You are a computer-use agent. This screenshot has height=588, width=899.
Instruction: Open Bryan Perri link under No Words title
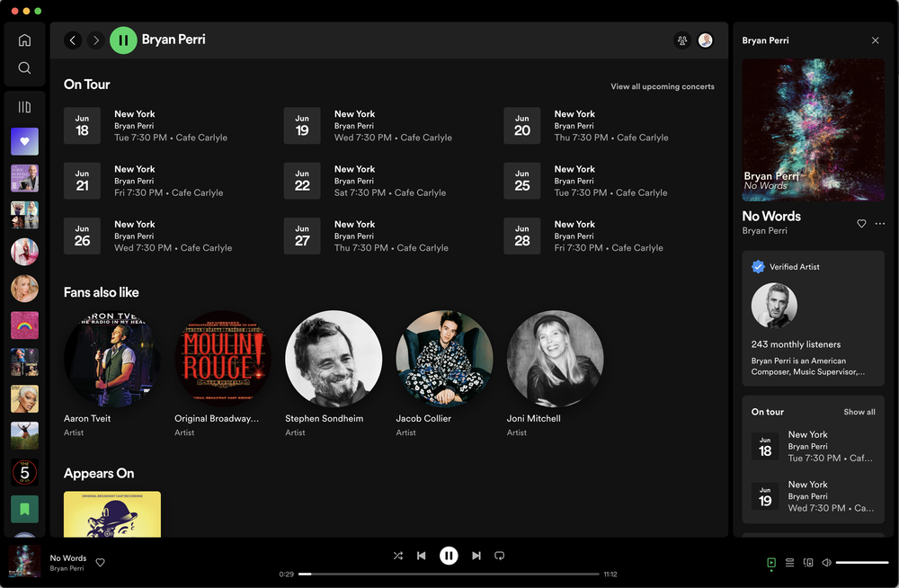coord(764,230)
